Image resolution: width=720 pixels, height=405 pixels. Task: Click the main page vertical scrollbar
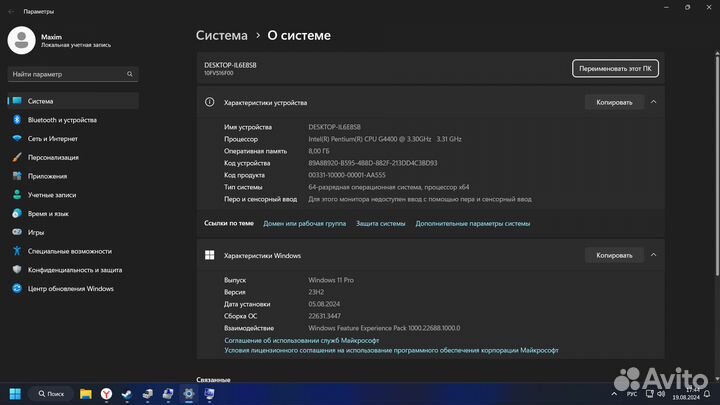717,165
